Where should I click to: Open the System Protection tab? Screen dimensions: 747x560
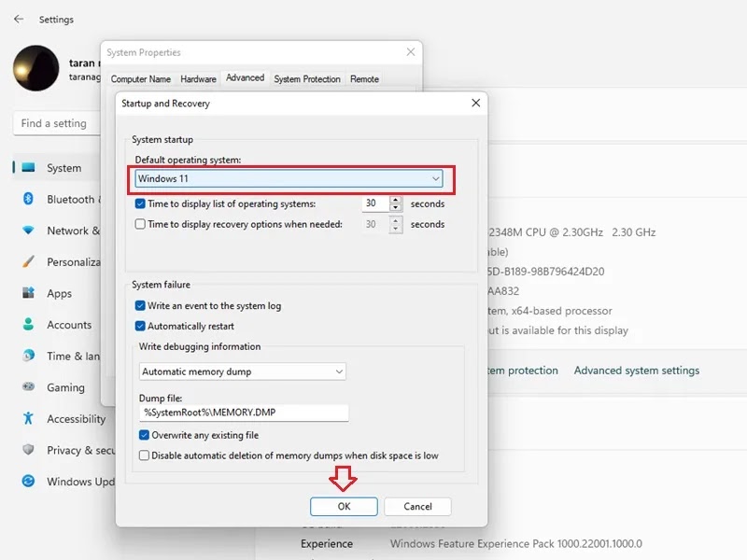[x=307, y=79]
